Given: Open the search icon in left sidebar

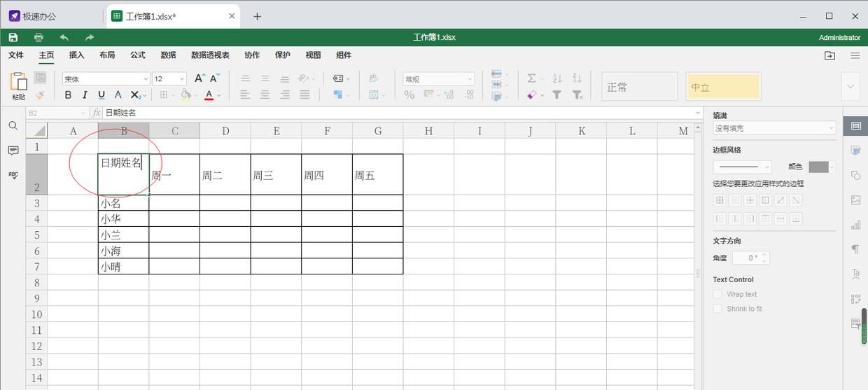Looking at the screenshot, I should coord(13,125).
